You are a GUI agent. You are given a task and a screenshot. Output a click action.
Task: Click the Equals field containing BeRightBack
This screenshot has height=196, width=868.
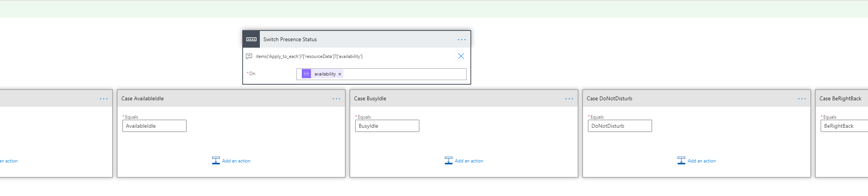pos(844,126)
